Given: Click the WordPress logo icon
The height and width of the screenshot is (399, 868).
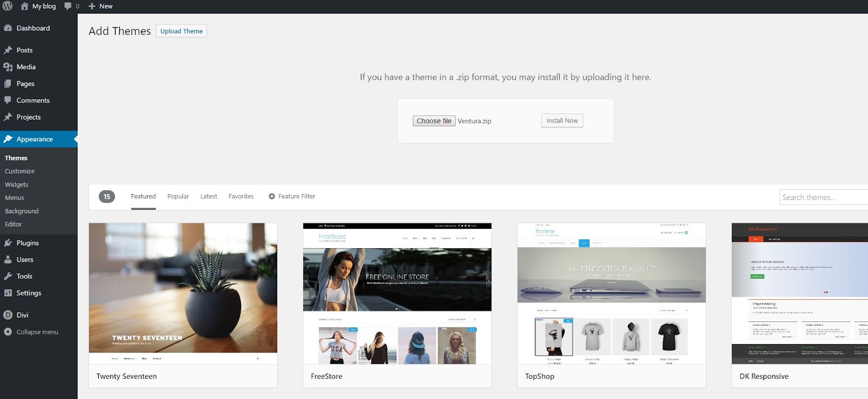Looking at the screenshot, I should coord(8,6).
